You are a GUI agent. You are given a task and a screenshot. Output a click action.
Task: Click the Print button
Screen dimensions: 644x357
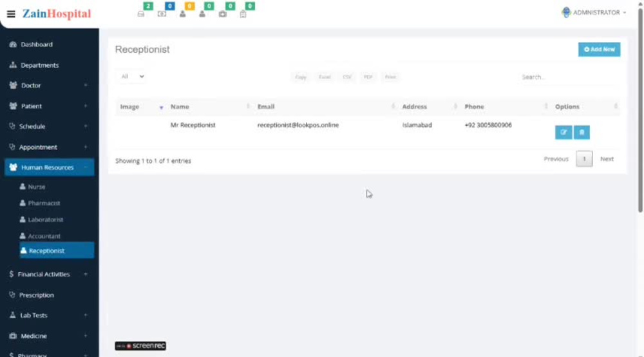click(x=391, y=77)
